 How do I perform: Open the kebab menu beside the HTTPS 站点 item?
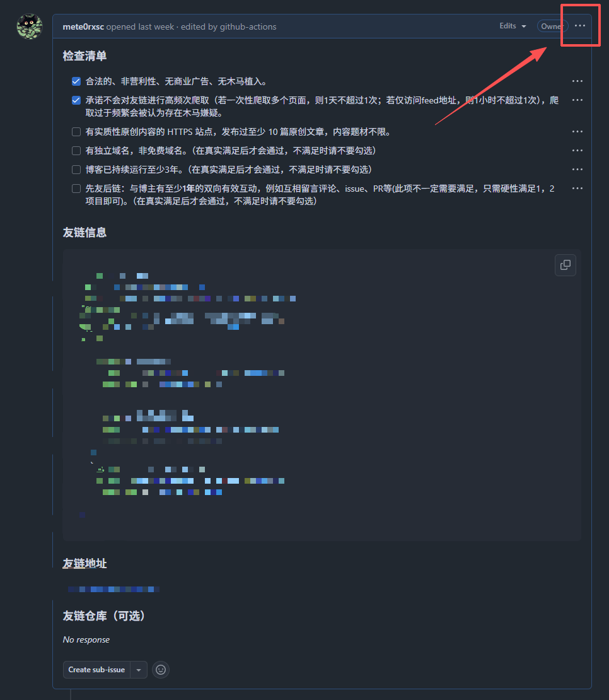[577, 131]
